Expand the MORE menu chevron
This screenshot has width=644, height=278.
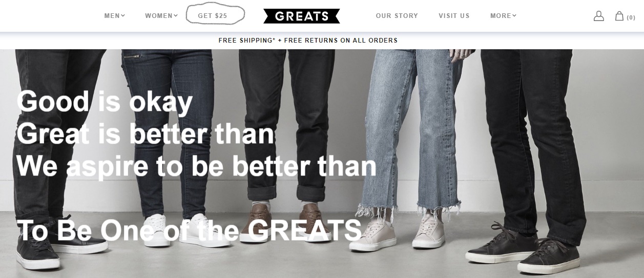pyautogui.click(x=514, y=15)
